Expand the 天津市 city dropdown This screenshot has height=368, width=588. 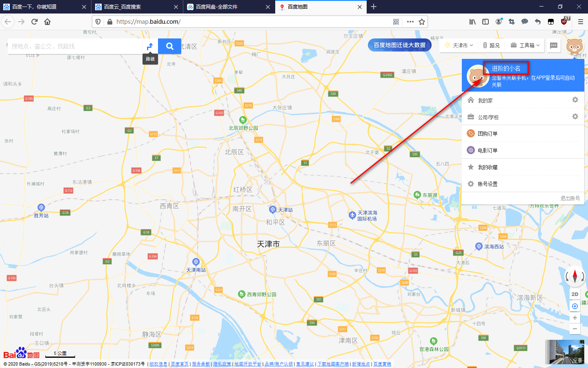tap(459, 45)
